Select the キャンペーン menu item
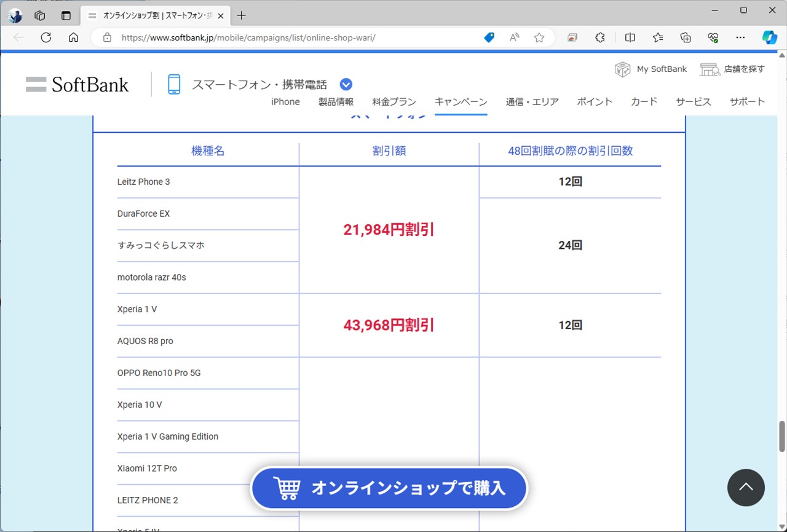Viewport: 787px width, 532px height. 461,102
